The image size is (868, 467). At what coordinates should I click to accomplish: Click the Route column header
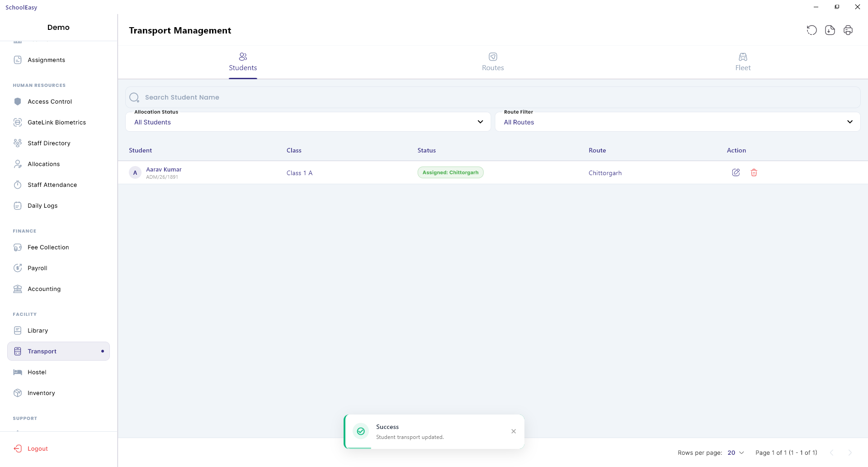[x=597, y=150]
